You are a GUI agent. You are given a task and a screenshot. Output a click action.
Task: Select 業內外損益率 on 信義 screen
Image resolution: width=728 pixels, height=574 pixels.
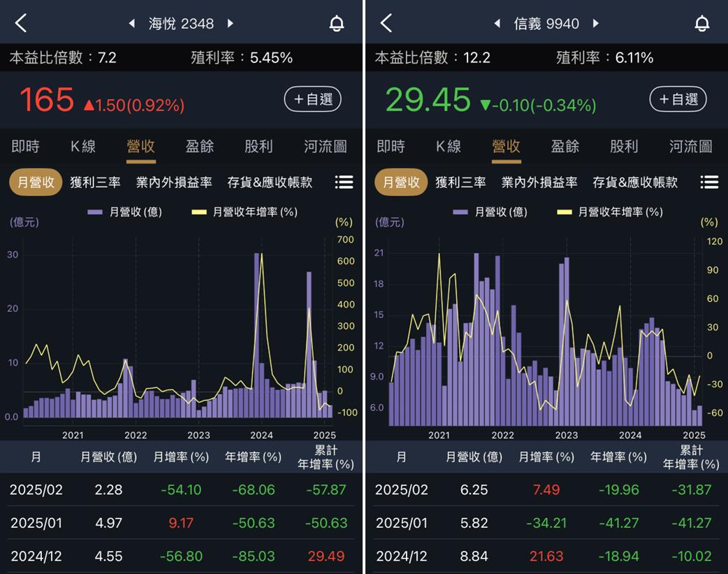coord(539,182)
